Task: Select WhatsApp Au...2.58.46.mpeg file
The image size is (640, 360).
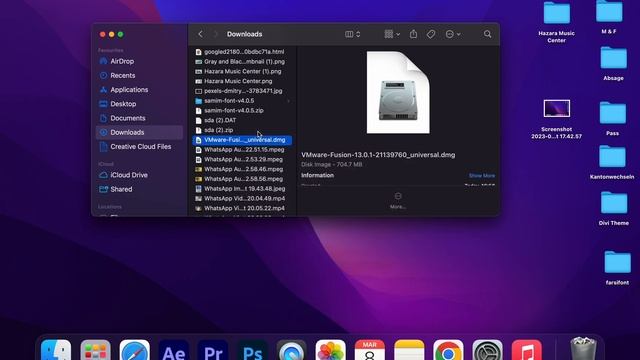Action: pyautogui.click(x=242, y=169)
